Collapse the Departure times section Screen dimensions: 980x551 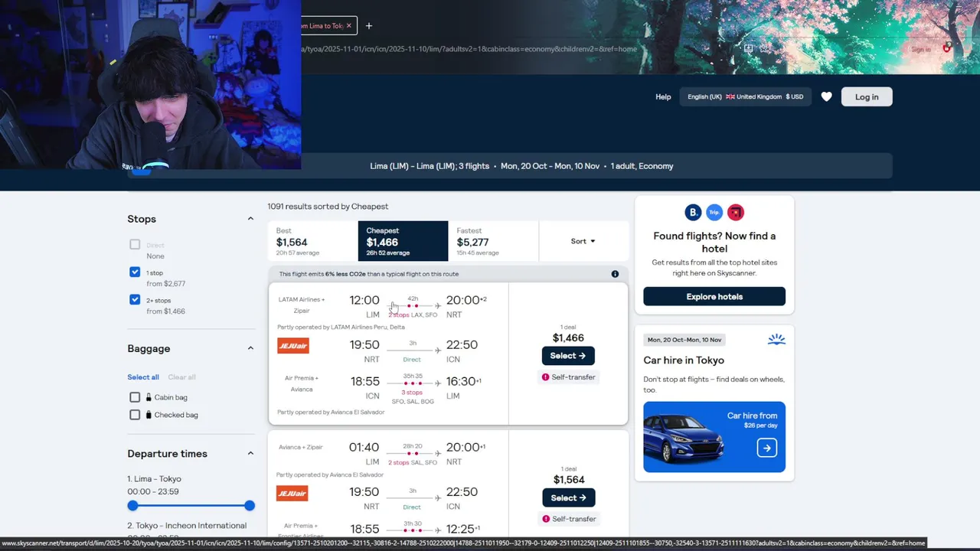(250, 454)
